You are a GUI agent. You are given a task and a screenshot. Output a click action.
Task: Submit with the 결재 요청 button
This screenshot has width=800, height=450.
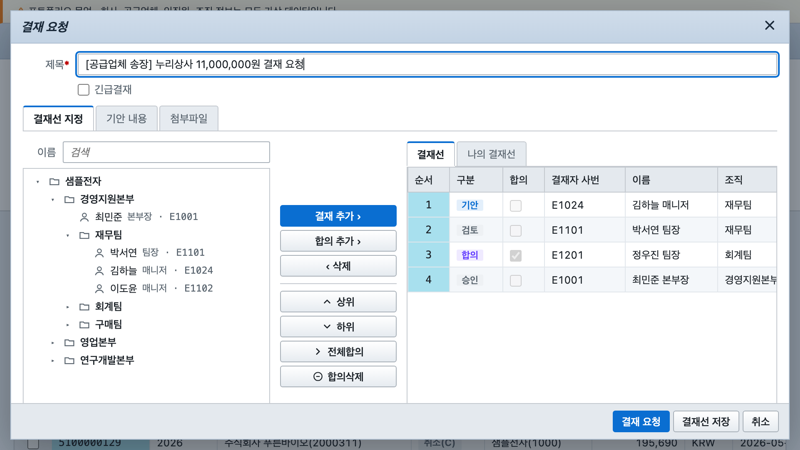pos(641,421)
